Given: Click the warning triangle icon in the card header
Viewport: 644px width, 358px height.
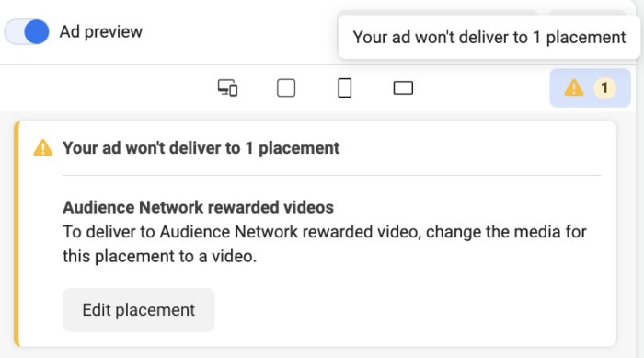Looking at the screenshot, I should [43, 148].
